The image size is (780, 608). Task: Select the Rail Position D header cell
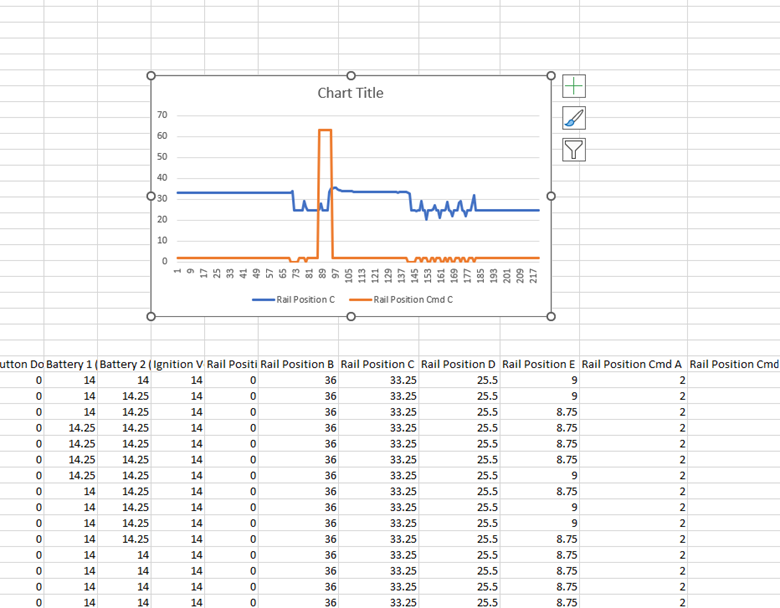coord(458,364)
